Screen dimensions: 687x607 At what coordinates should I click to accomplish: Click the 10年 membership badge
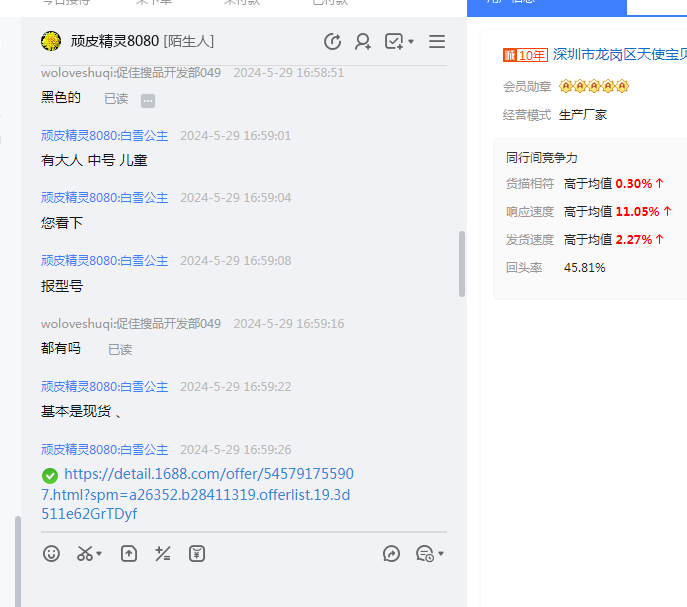point(525,55)
